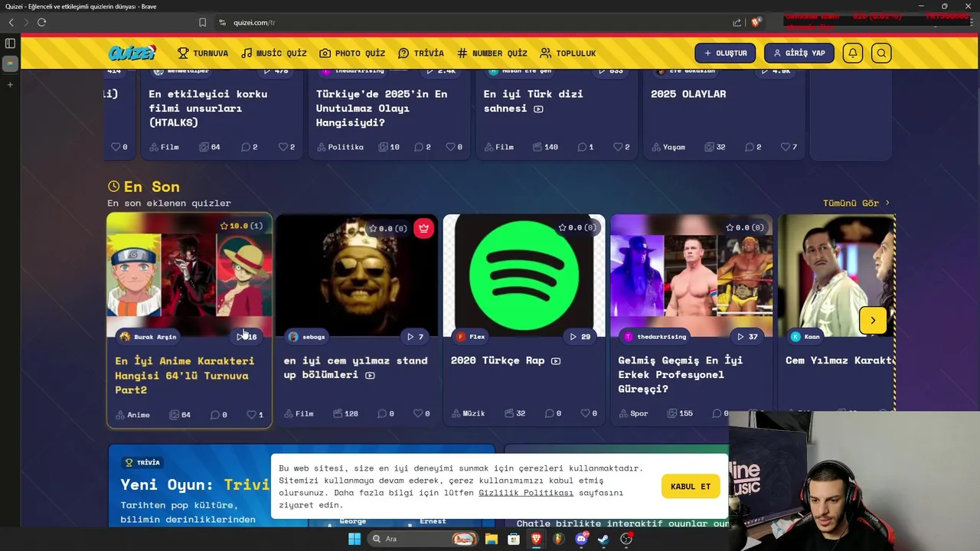Image resolution: width=980 pixels, height=551 pixels.
Task: Open En iyi Türk dizi sahnesi quiz
Action: click(x=534, y=101)
